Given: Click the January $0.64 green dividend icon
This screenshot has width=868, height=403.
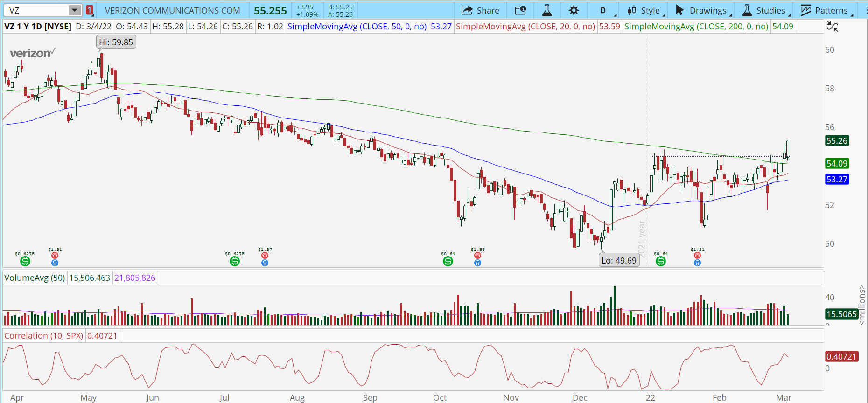Looking at the screenshot, I should (x=661, y=262).
